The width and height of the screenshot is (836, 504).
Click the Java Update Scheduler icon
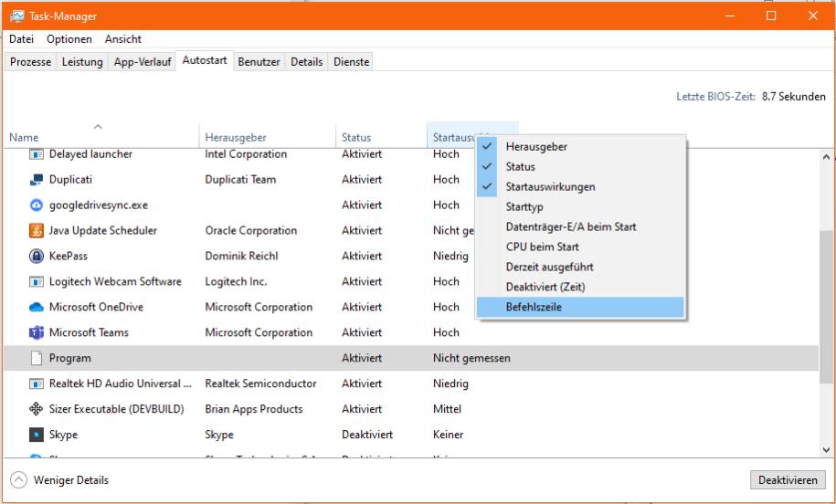point(36,231)
